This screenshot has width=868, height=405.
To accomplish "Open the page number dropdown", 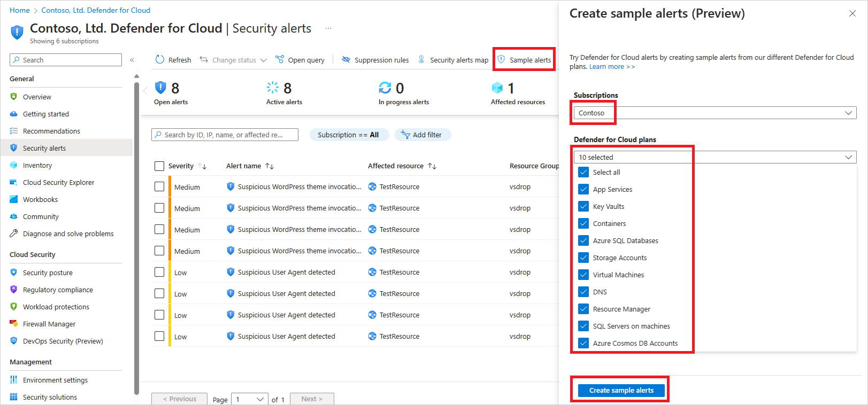I will point(249,399).
